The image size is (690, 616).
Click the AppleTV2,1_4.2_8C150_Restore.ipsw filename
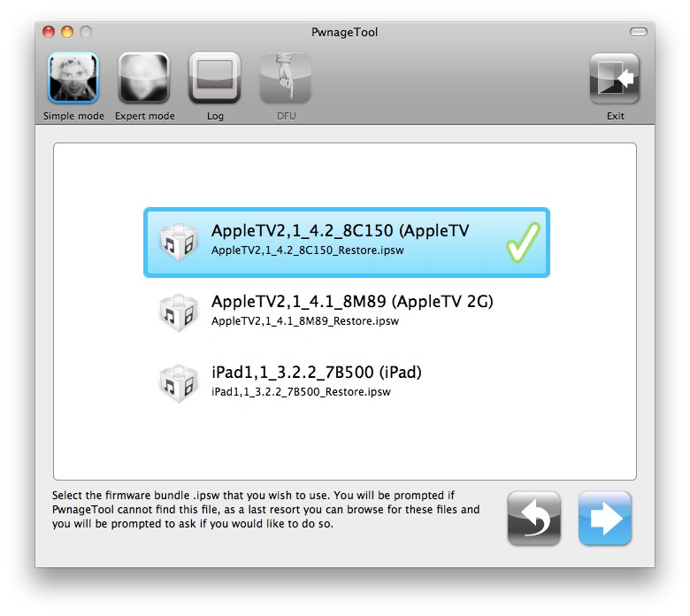pyautogui.click(x=308, y=250)
